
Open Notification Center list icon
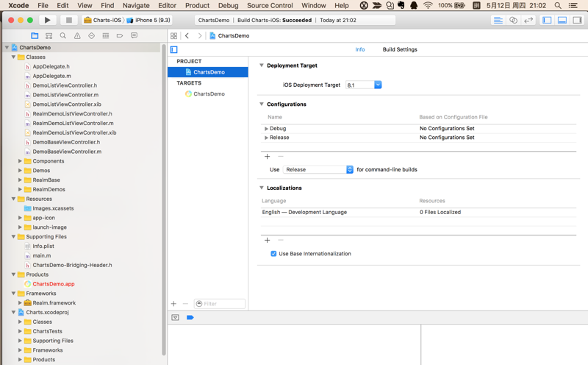click(573, 5)
